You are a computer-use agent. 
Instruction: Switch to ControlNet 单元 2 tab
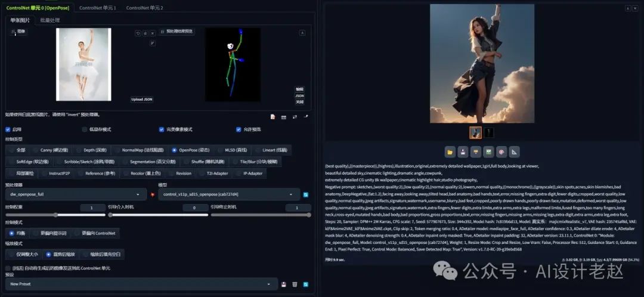pyautogui.click(x=144, y=8)
